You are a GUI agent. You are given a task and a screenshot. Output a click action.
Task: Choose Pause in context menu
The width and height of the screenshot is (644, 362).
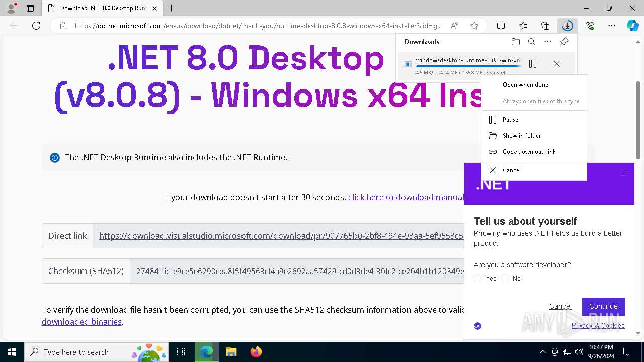[x=534, y=120]
